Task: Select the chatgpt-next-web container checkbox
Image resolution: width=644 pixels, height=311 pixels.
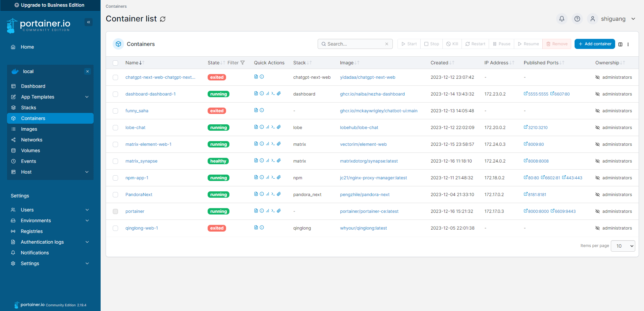Action: pyautogui.click(x=115, y=77)
